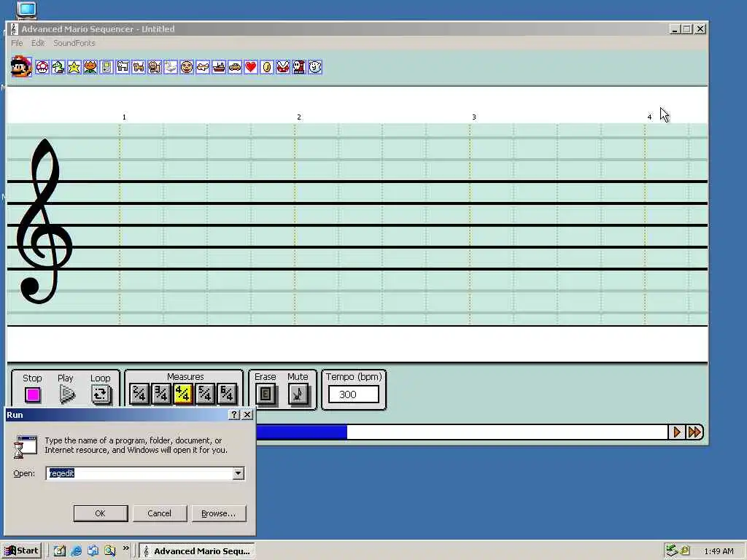
Task: Select the car instrument
Action: tap(235, 67)
